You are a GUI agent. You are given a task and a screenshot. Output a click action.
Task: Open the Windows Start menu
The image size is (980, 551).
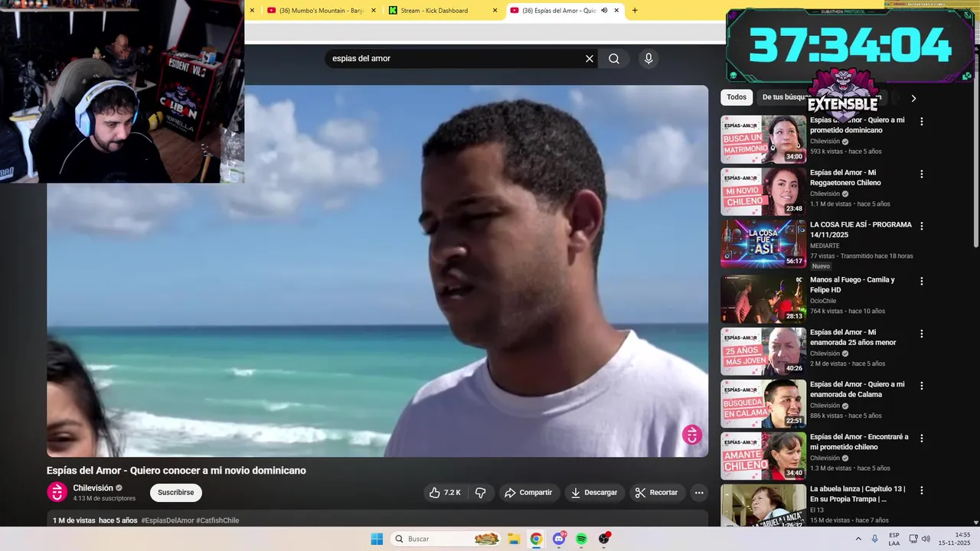[377, 539]
